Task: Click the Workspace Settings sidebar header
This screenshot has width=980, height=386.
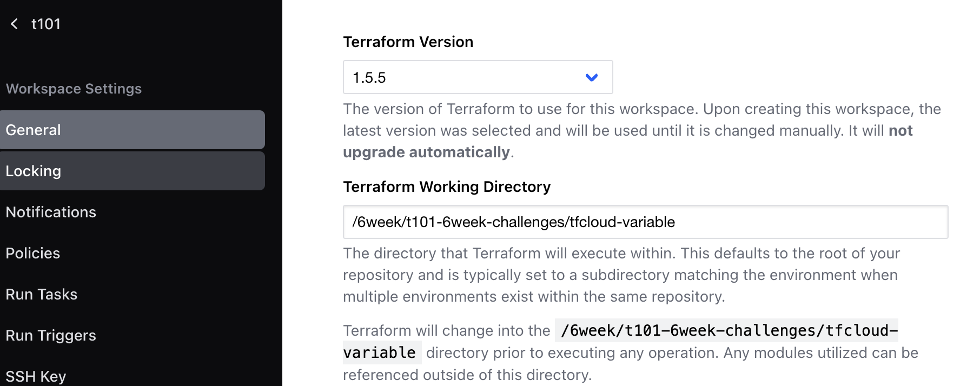Action: [74, 89]
